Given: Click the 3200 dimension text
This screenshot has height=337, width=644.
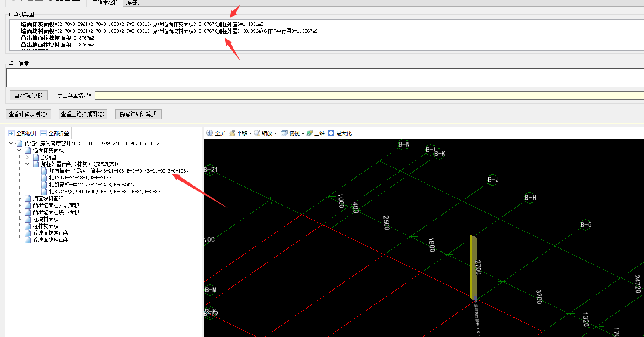Looking at the screenshot, I should coord(539,297).
